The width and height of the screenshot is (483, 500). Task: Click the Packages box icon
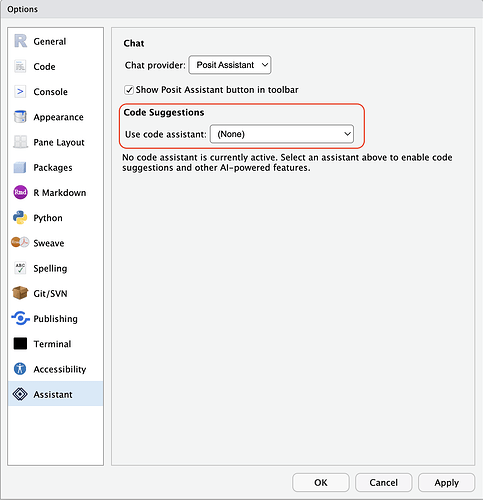pos(20,167)
